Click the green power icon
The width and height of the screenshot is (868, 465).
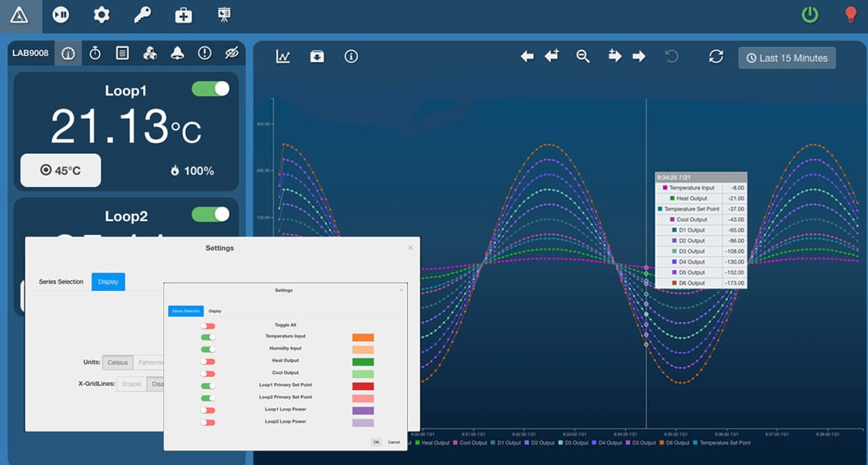coord(809,15)
